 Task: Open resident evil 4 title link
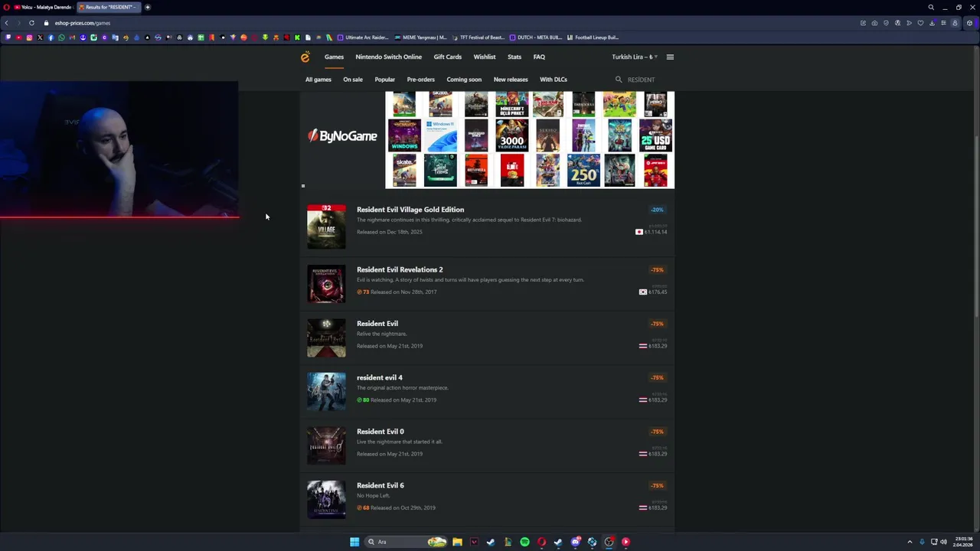[x=380, y=377]
